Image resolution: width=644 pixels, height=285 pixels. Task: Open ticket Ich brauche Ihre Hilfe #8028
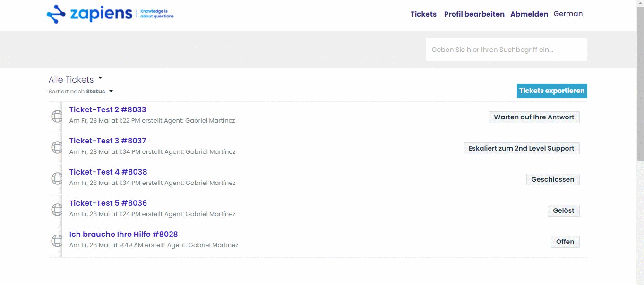(x=123, y=234)
